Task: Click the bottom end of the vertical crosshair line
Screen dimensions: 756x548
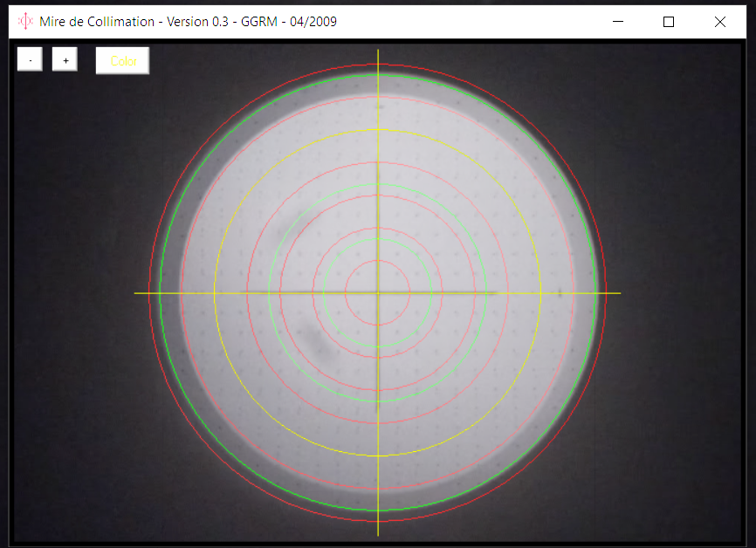Action: point(378,534)
